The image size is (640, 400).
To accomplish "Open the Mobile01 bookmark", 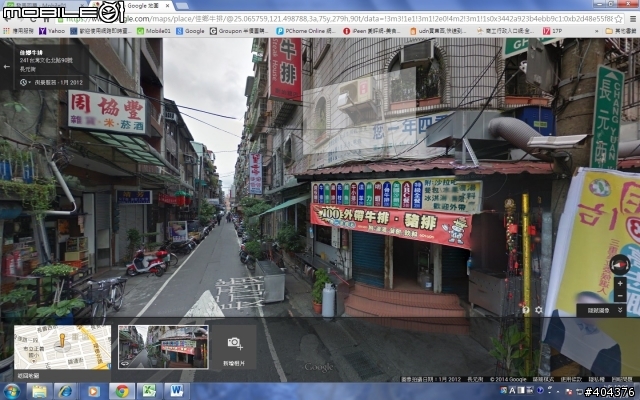I will [153, 31].
